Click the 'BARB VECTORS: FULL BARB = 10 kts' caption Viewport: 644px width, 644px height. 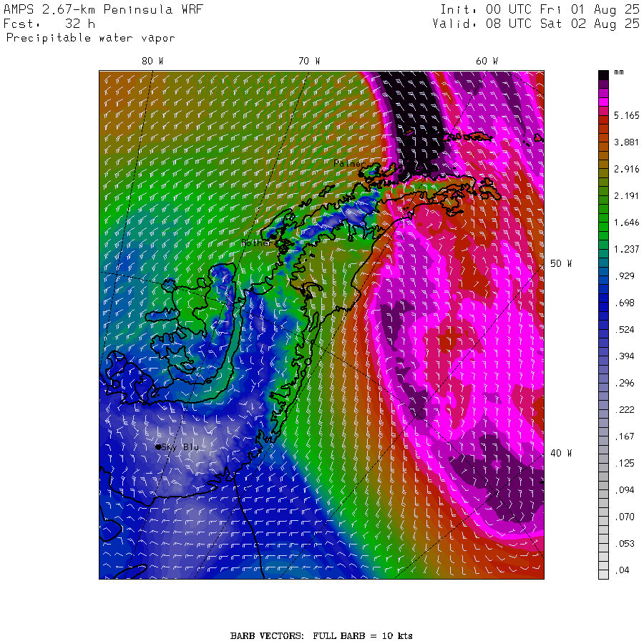click(x=321, y=636)
